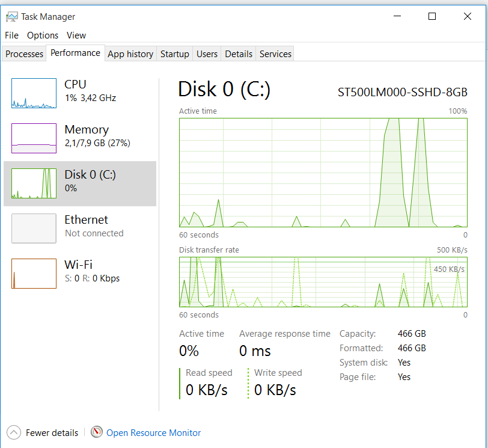Switch to the App history tab
The height and width of the screenshot is (448, 488).
click(x=130, y=54)
